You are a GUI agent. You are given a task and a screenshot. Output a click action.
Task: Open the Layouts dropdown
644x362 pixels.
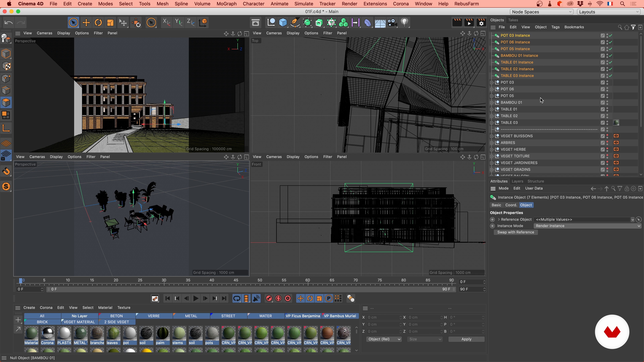608,12
